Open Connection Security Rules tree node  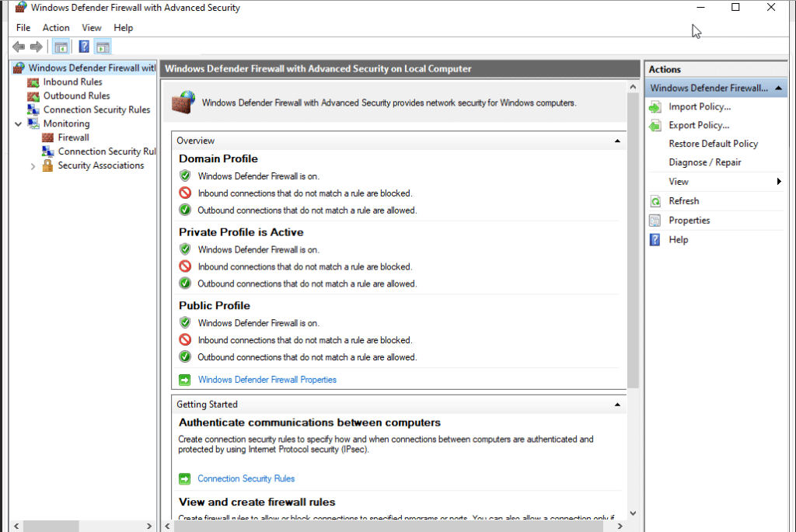click(x=96, y=110)
